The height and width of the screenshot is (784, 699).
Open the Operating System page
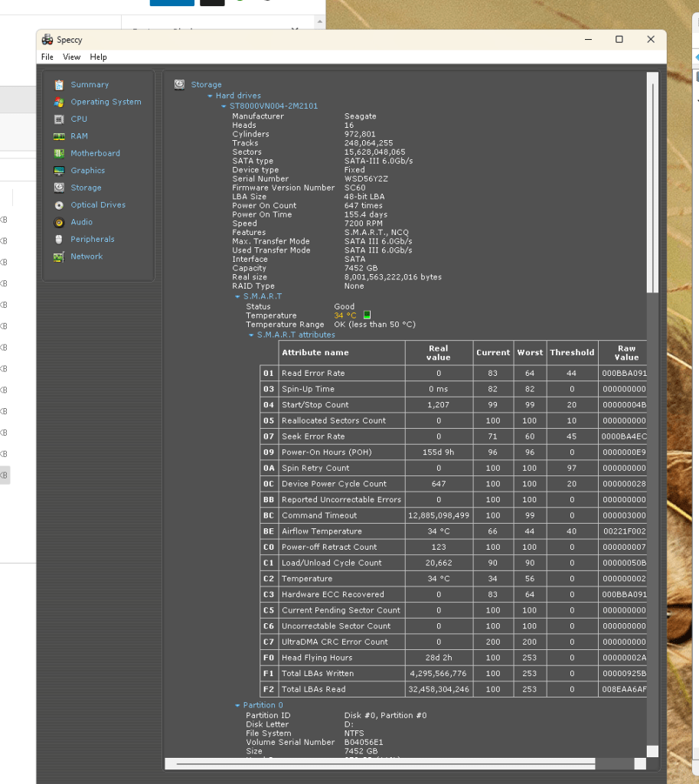106,102
